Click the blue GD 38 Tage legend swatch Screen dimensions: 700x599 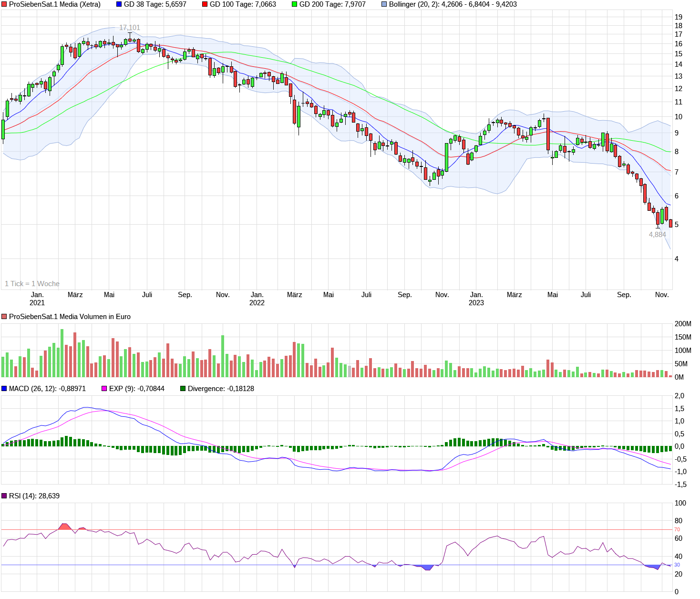point(119,4)
